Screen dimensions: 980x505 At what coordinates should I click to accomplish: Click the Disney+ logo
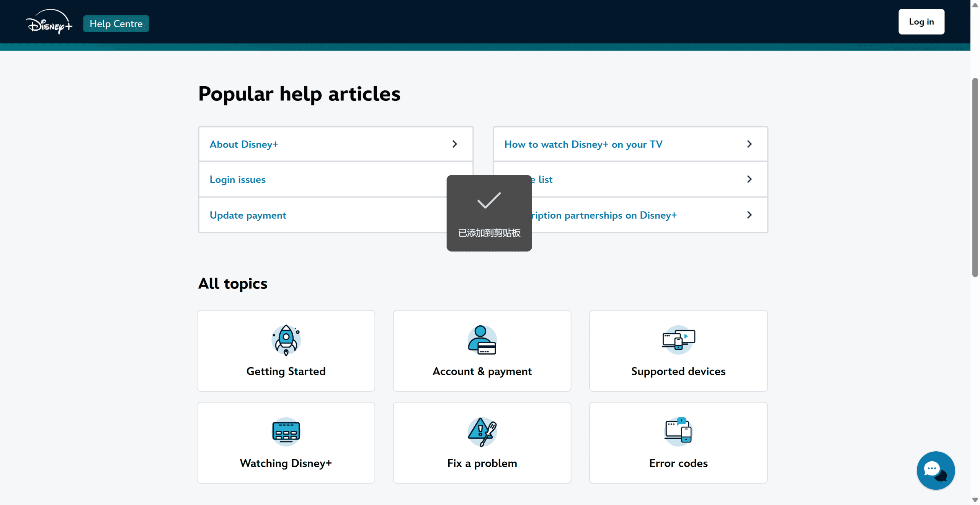pos(49,22)
